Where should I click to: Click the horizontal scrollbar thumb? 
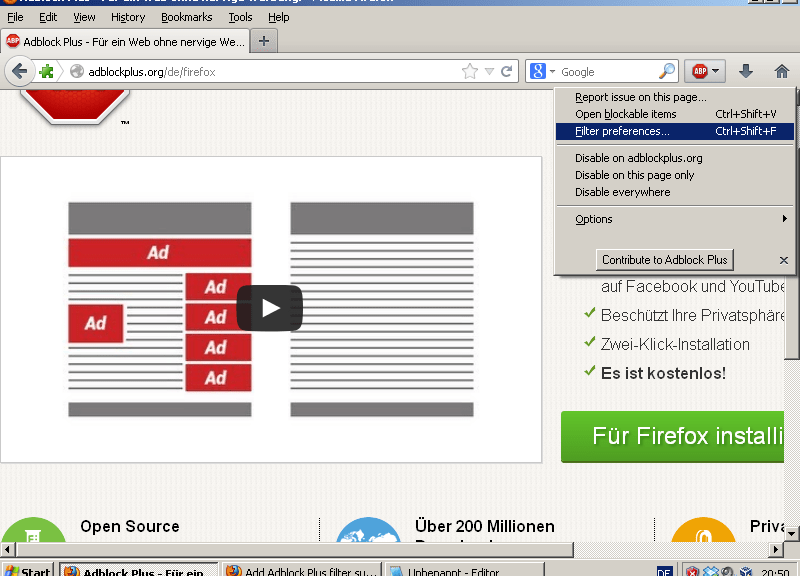[295, 550]
